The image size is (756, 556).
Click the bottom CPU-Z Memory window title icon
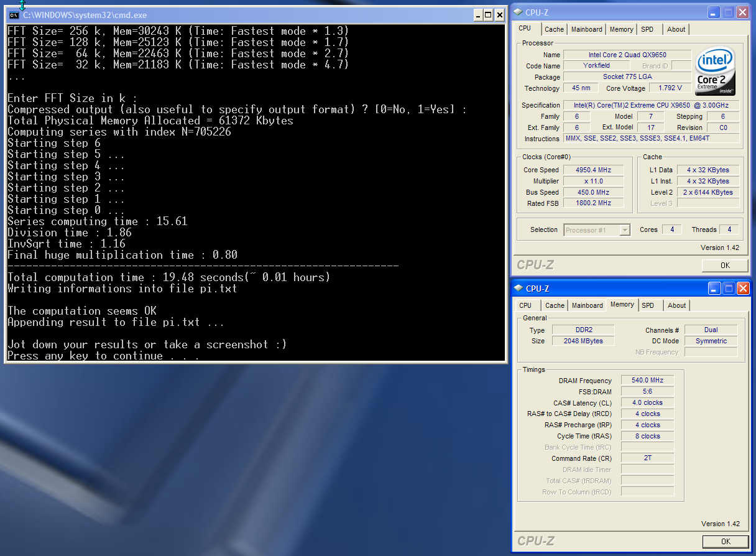click(x=518, y=288)
